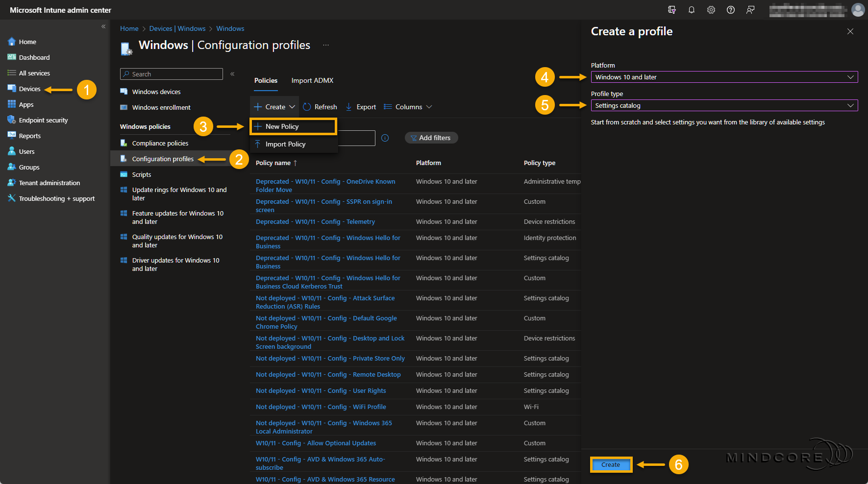Open Driver updates for Windows 10 and later
This screenshot has height=484, width=868.
(176, 265)
